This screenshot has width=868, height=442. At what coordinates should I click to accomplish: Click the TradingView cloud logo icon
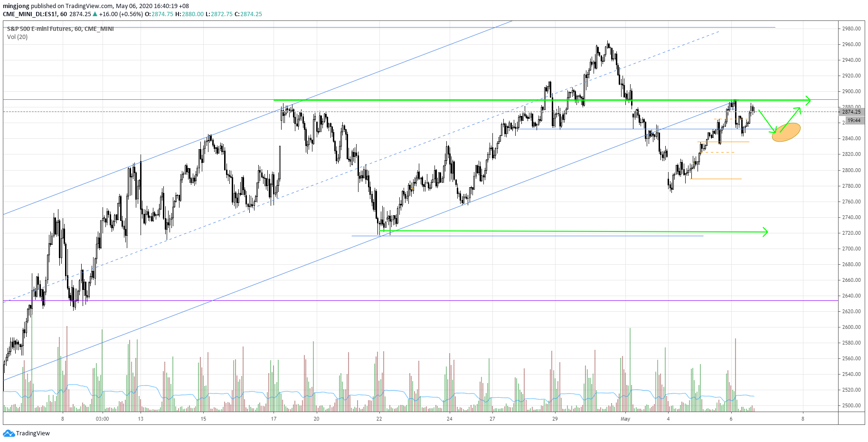(x=9, y=433)
